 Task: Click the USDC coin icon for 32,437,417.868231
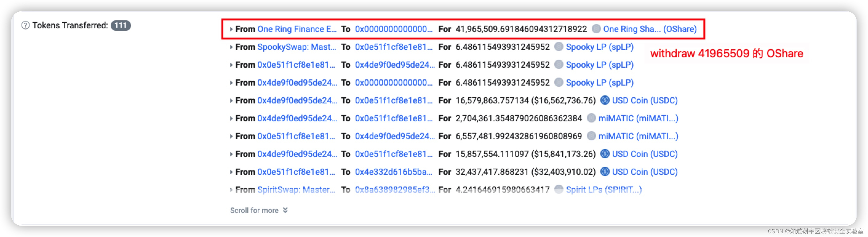point(605,172)
